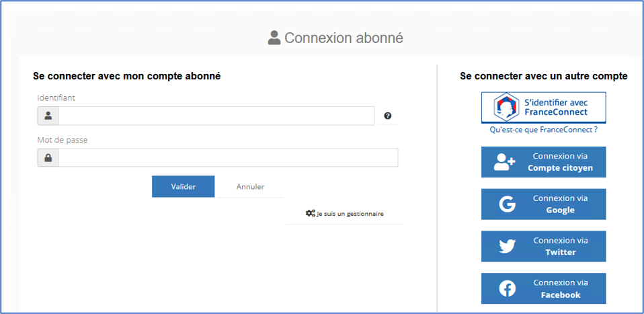Click the Facebook logo icon
This screenshot has width=644, height=314.
pyautogui.click(x=508, y=289)
